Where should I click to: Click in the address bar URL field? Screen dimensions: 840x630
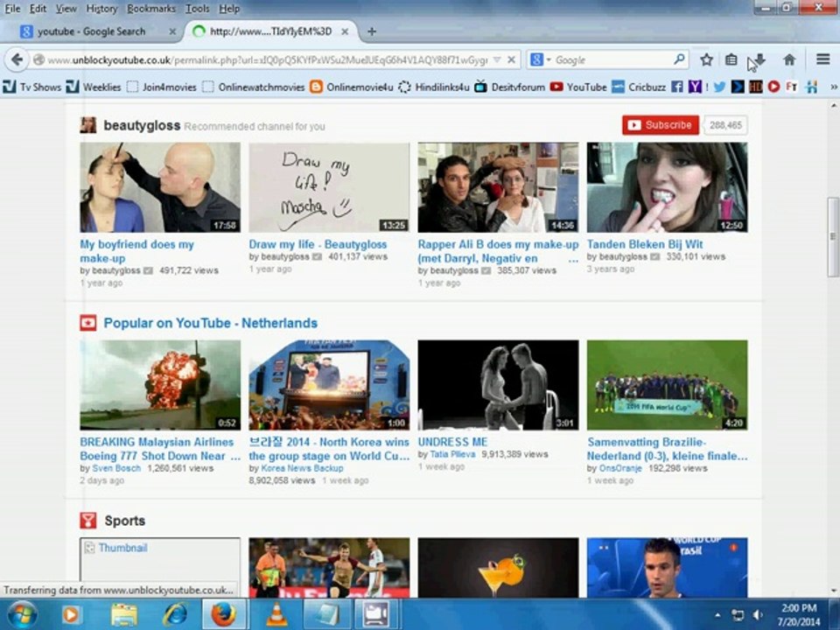coord(267,60)
